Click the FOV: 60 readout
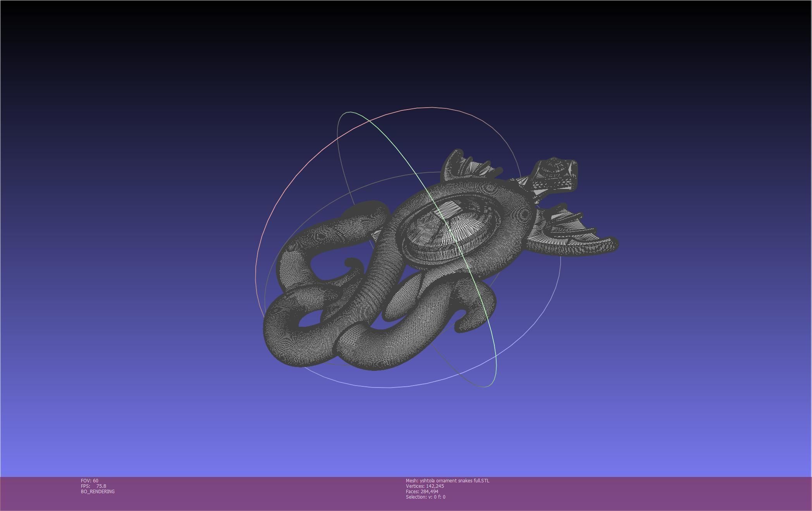 [x=89, y=480]
